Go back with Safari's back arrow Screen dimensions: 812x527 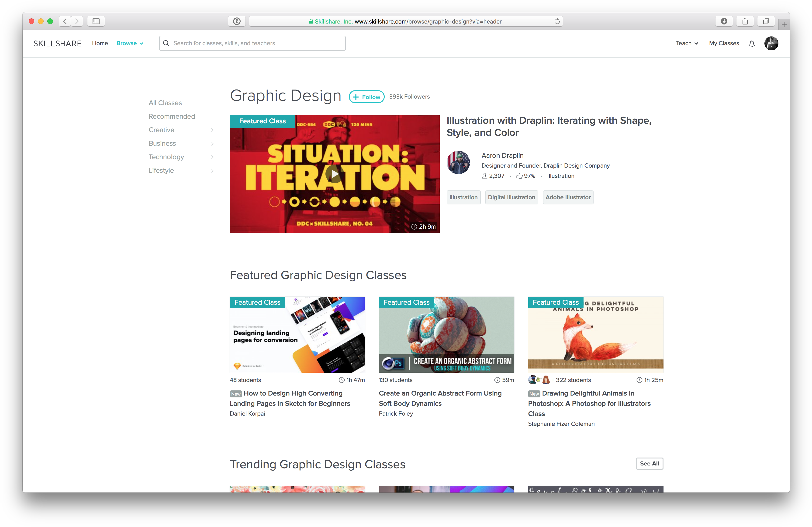click(x=65, y=21)
